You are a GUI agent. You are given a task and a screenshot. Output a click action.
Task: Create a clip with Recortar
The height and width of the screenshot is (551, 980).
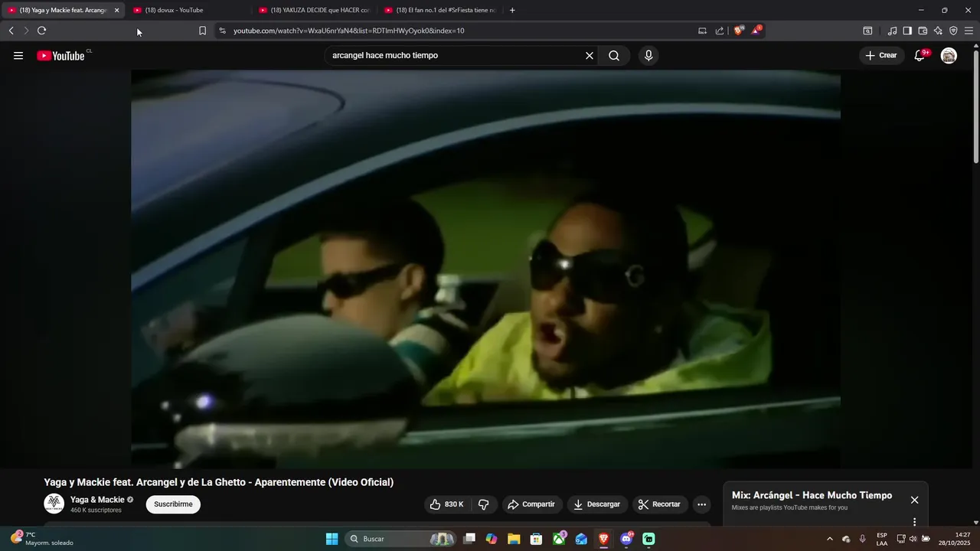(x=660, y=504)
